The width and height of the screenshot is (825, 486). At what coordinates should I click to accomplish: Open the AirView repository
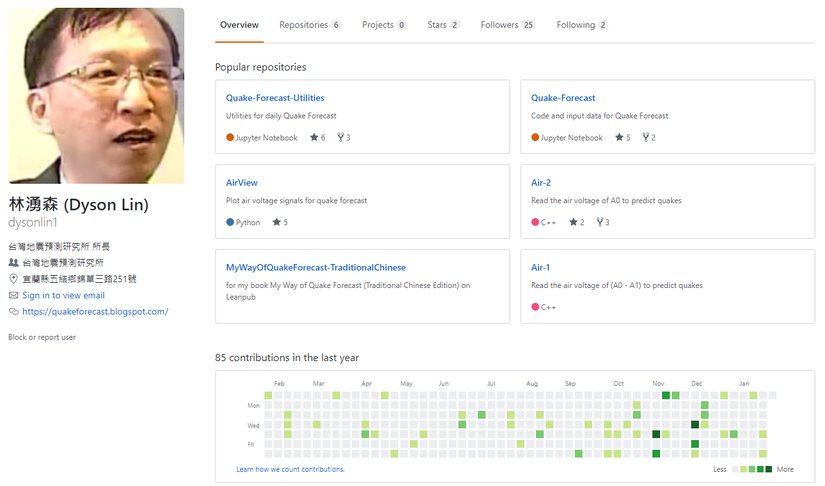[x=242, y=183]
